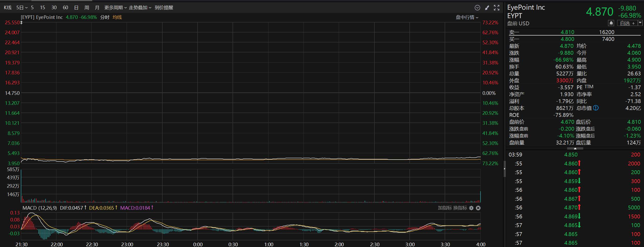Click the 0:00 time axis label
The image size is (644, 247).
pyautogui.click(x=198, y=244)
